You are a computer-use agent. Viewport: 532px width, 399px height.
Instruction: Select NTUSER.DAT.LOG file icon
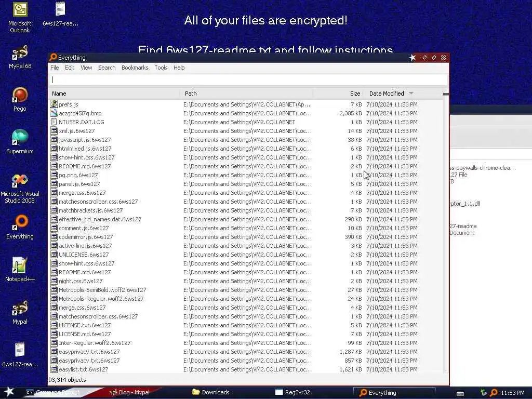click(54, 122)
